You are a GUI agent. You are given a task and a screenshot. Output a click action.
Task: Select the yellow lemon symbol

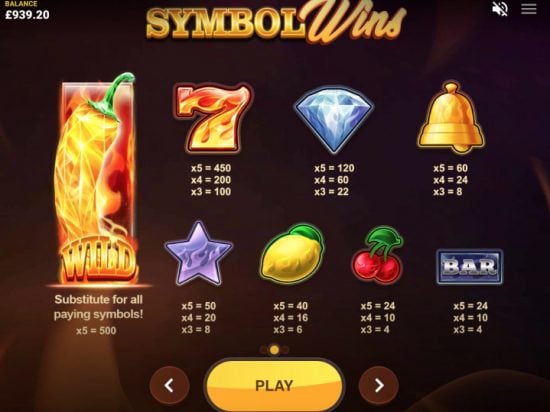(292, 254)
